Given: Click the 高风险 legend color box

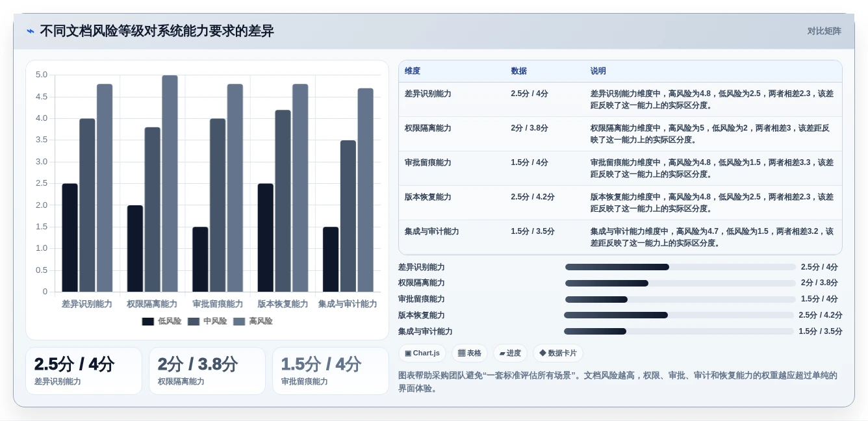Looking at the screenshot, I should click(239, 322).
